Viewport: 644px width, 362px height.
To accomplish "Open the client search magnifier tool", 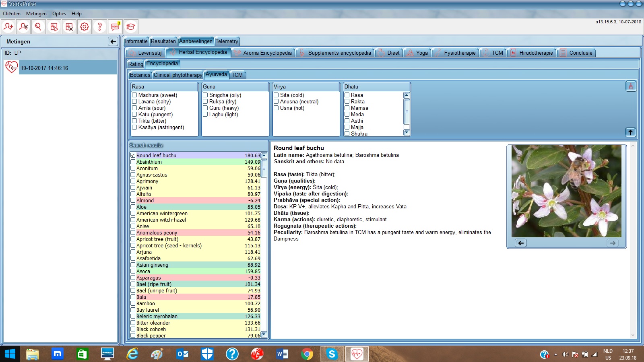I will coord(39,27).
